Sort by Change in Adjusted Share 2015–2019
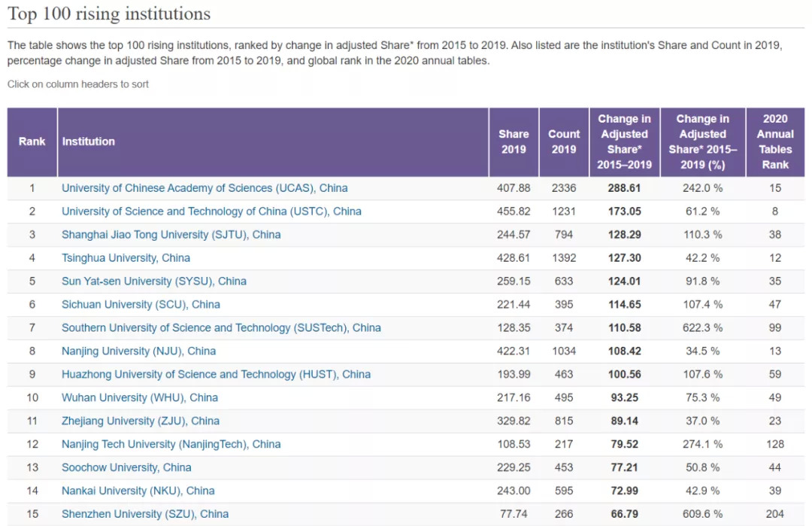This screenshot has width=812, height=526. 624,141
